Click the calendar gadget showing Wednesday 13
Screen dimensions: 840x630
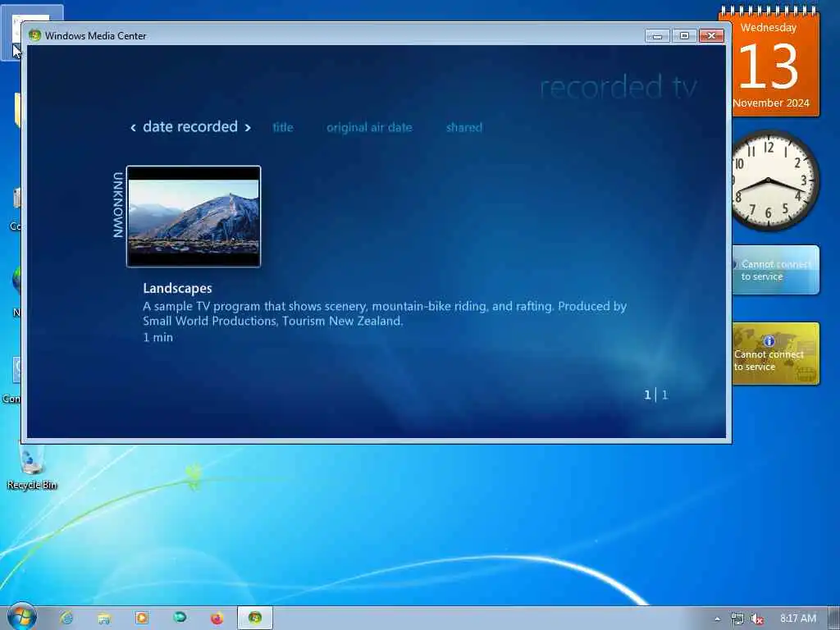tap(769, 62)
